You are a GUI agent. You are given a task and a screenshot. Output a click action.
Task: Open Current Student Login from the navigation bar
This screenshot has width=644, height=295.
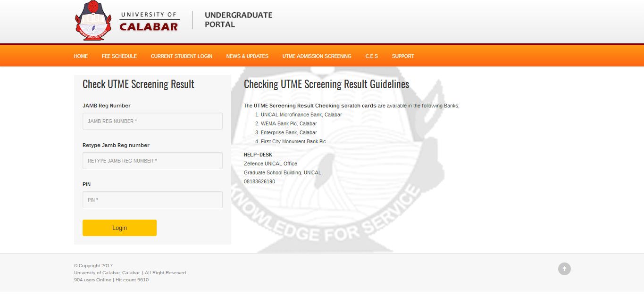[x=181, y=56]
